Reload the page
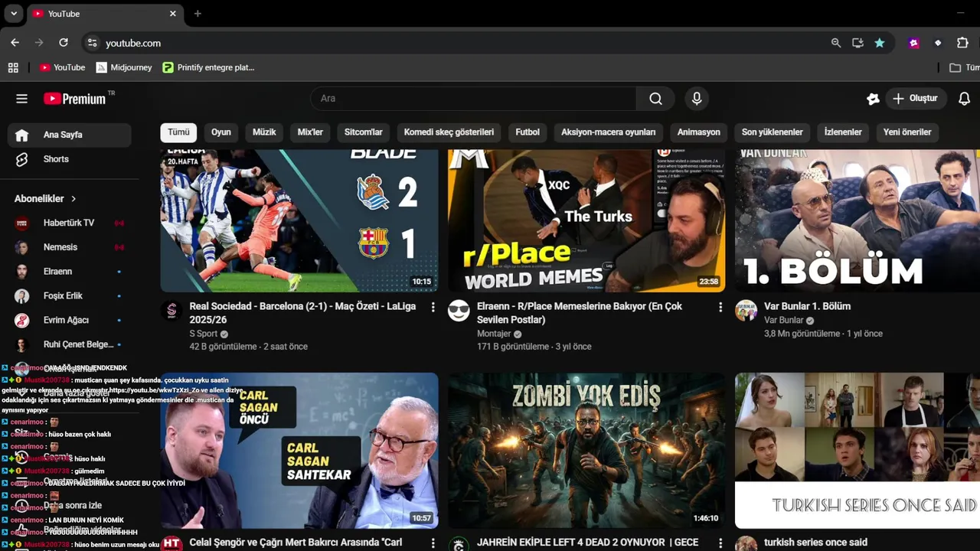The image size is (980, 551). point(64,43)
